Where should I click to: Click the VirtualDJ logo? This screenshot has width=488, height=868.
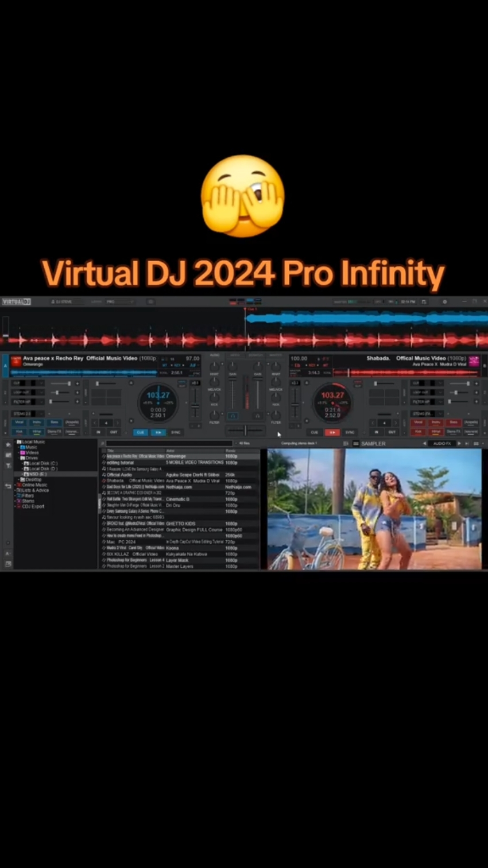(16, 301)
